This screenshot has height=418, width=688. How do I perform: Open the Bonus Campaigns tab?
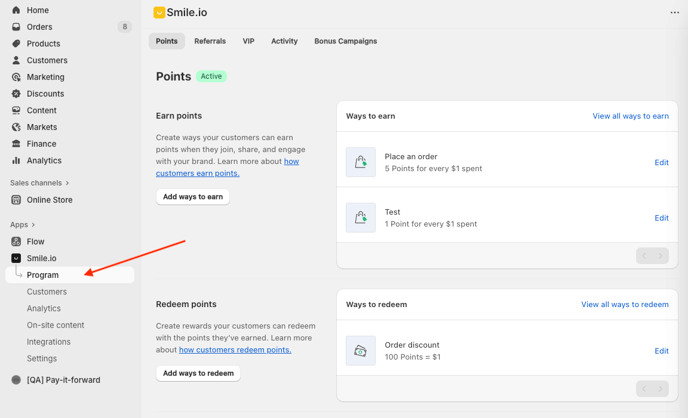[345, 41]
